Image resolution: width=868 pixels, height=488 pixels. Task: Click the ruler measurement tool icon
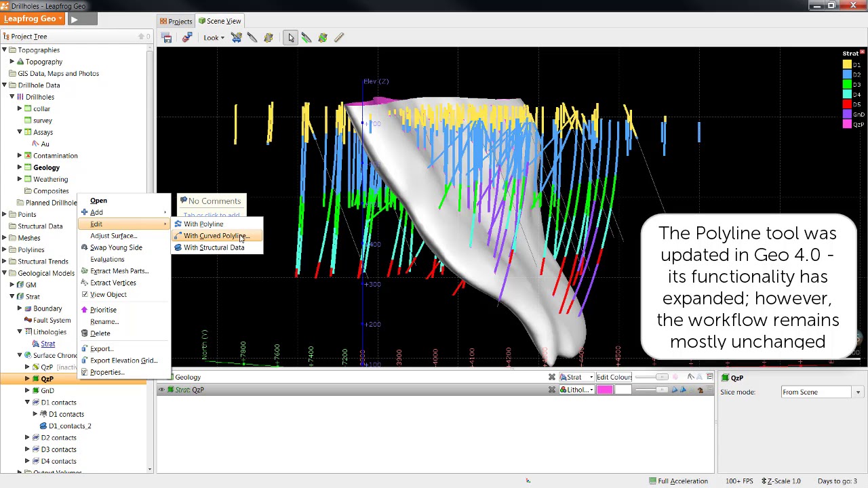pyautogui.click(x=339, y=38)
